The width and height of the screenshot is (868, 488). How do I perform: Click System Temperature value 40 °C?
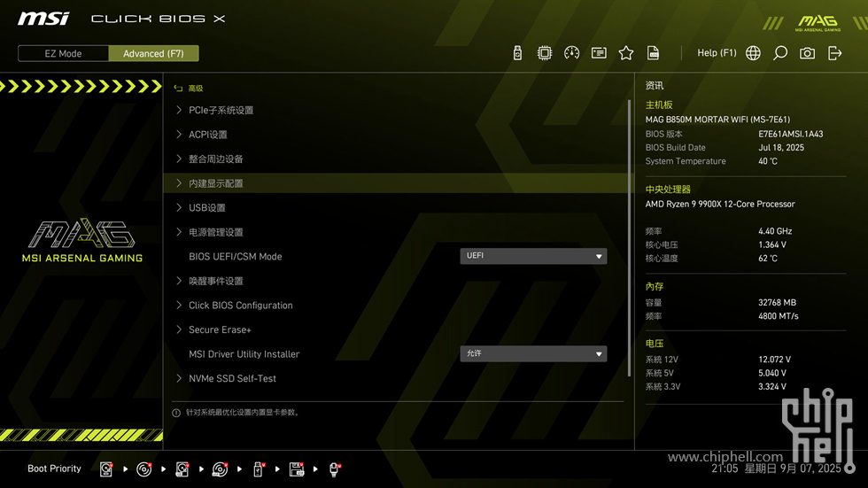click(x=768, y=161)
